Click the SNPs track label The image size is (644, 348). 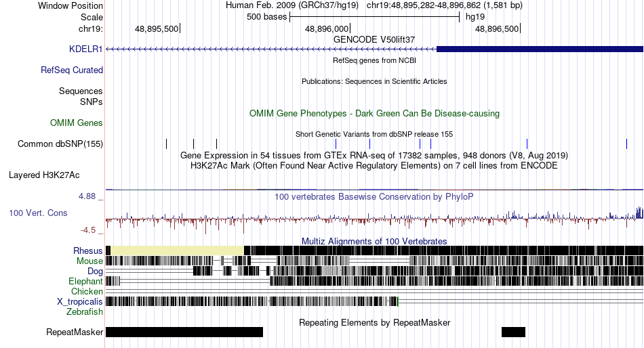tap(92, 102)
